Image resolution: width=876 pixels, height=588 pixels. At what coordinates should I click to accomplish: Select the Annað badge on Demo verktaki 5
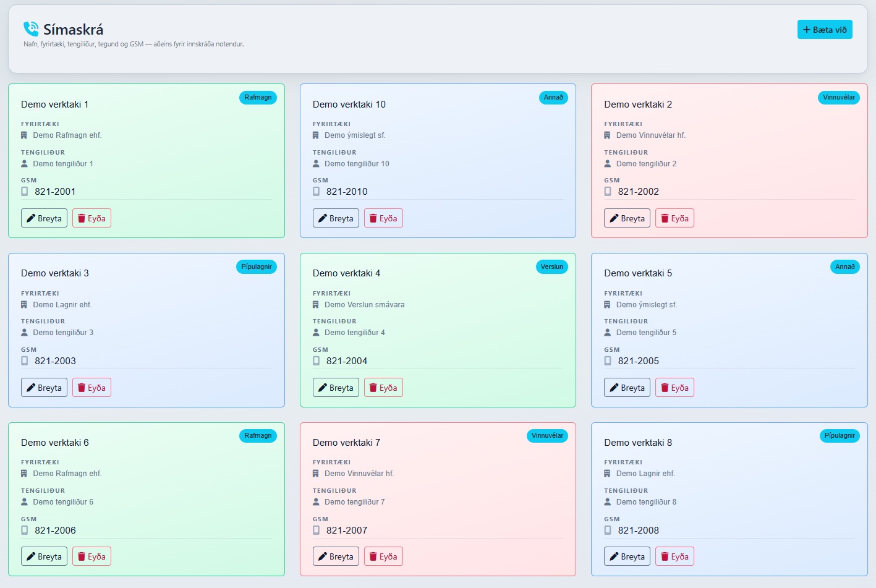(845, 266)
